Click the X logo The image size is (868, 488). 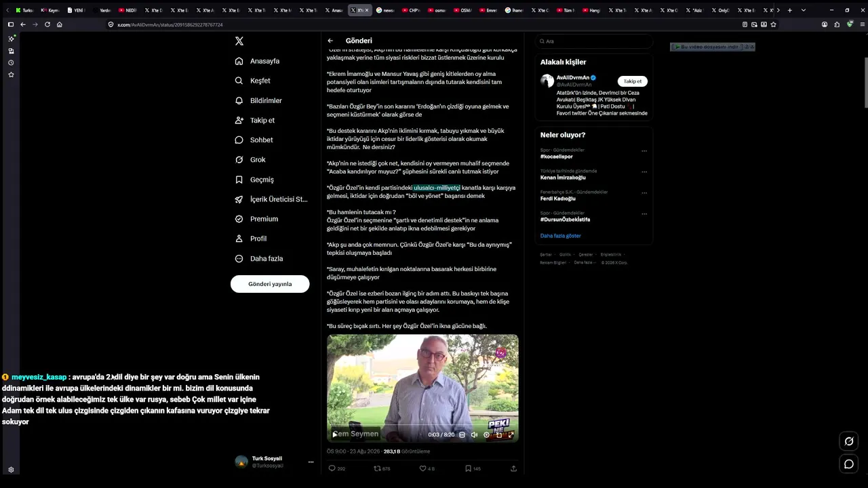coord(239,41)
